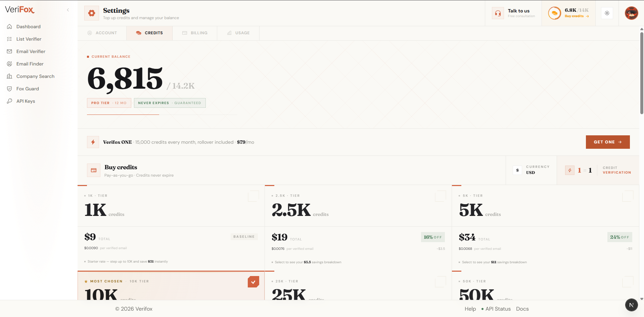Open the Help footer link
Screen dimensions: 644x317
point(470,309)
